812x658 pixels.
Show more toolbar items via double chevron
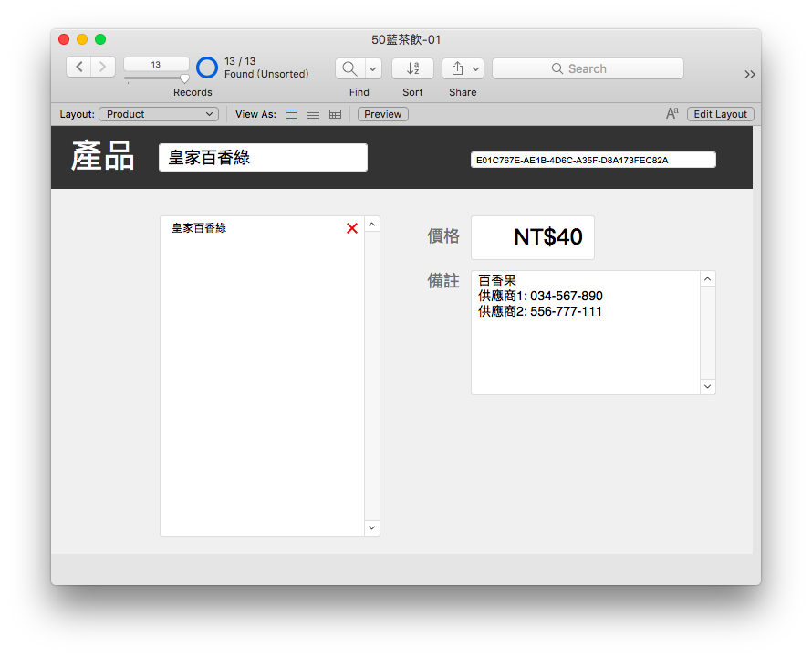749,75
